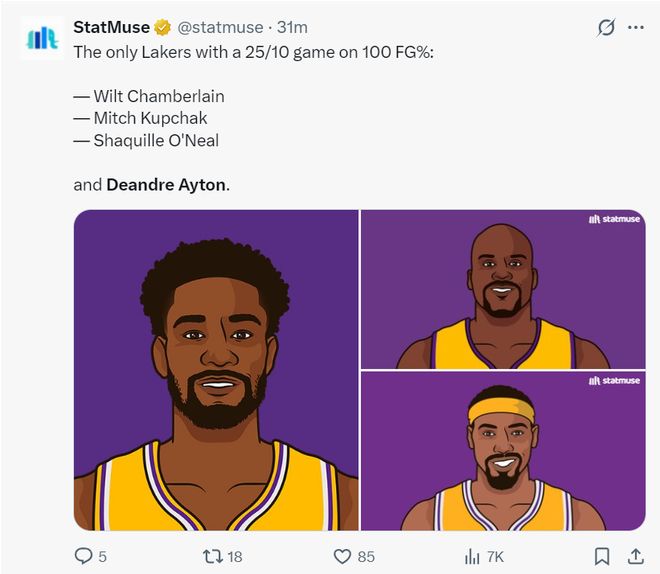Click the bold Deandre Ayton text
The height and width of the screenshot is (574, 660).
(x=166, y=185)
